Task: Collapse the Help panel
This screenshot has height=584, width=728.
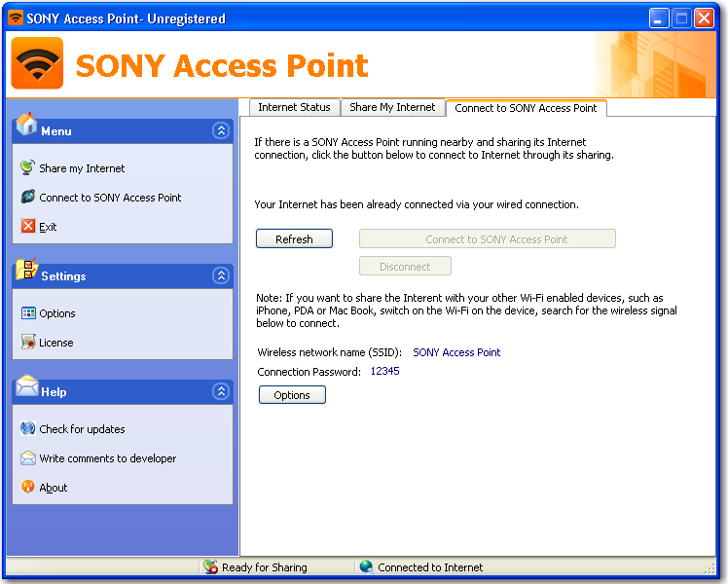Action: [221, 392]
